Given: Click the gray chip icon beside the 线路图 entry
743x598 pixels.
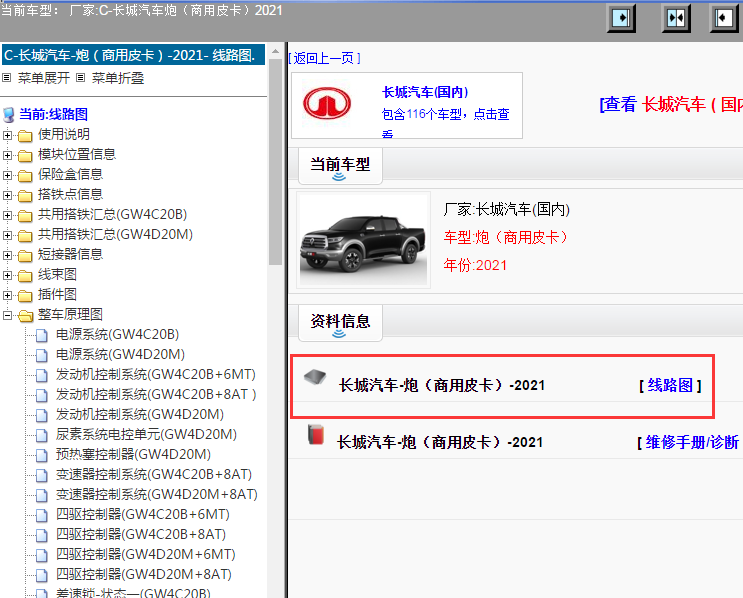Looking at the screenshot, I should 315,377.
